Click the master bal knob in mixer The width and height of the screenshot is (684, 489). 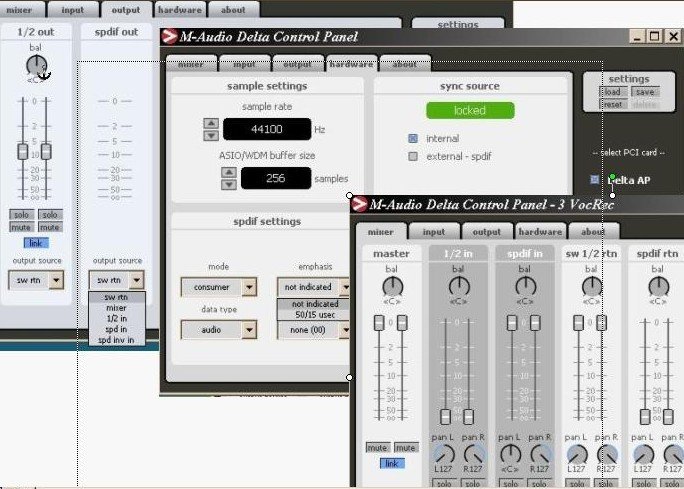coord(393,287)
